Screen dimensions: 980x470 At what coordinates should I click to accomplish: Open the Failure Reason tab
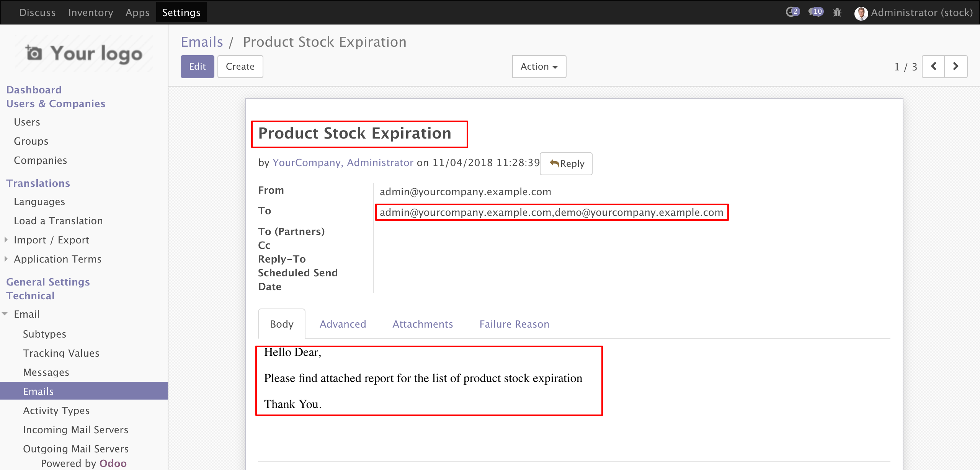tap(514, 324)
